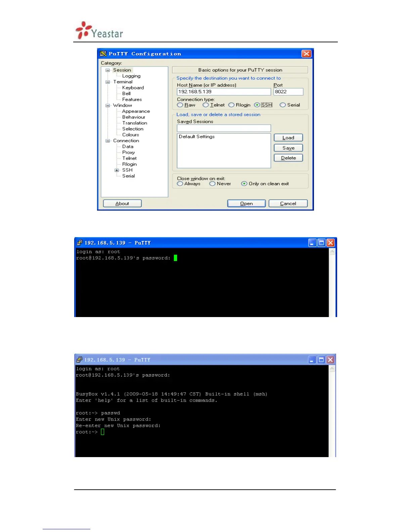The image size is (411, 532).
Task: Click the PuTTY icon in second terminal window title
Action: tap(79, 360)
